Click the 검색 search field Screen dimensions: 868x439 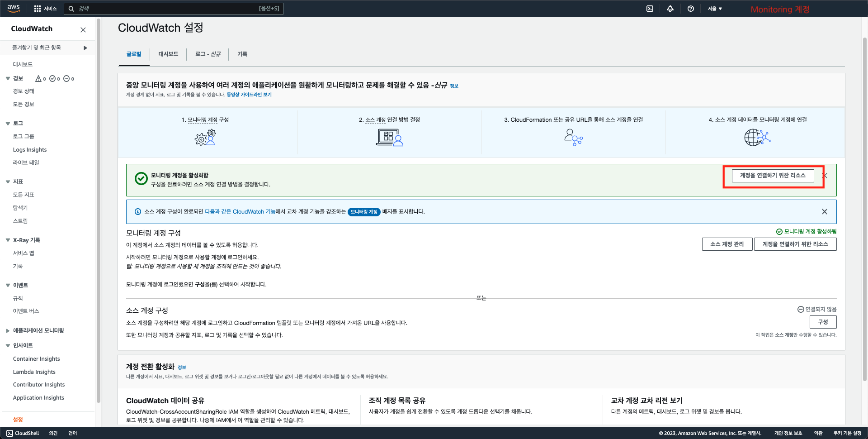(x=174, y=8)
